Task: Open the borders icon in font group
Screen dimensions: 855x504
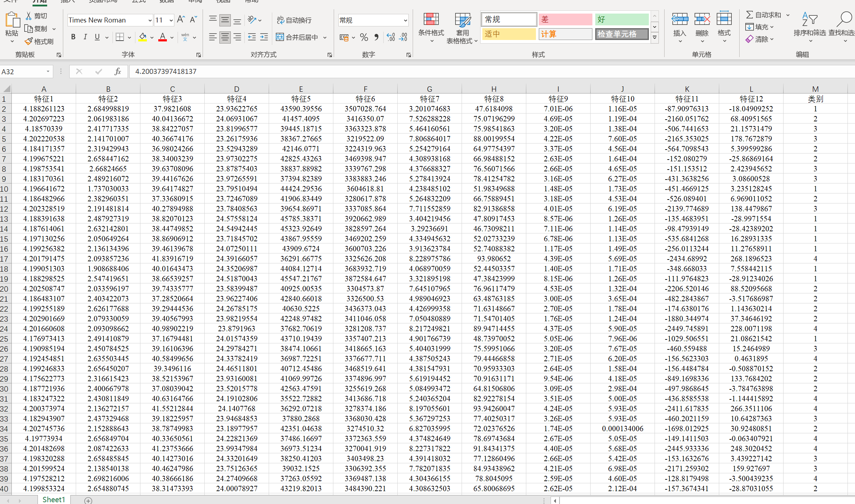Action: 120,37
